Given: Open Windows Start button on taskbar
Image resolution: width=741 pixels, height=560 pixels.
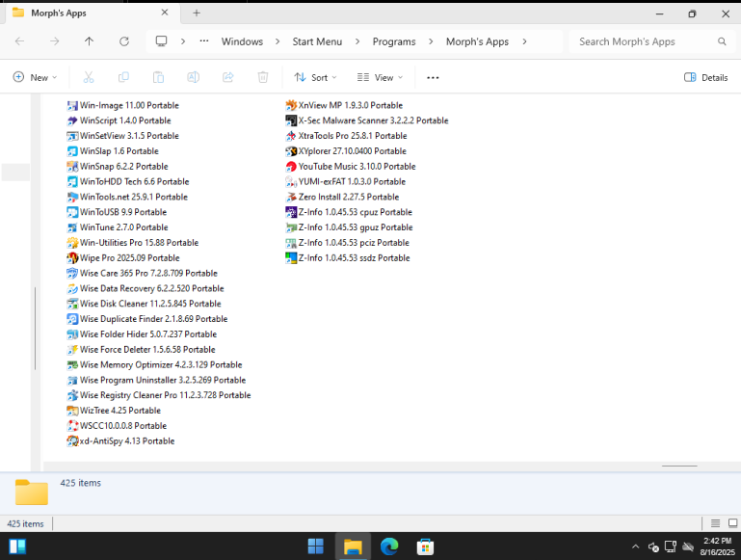Looking at the screenshot, I should [x=316, y=547].
